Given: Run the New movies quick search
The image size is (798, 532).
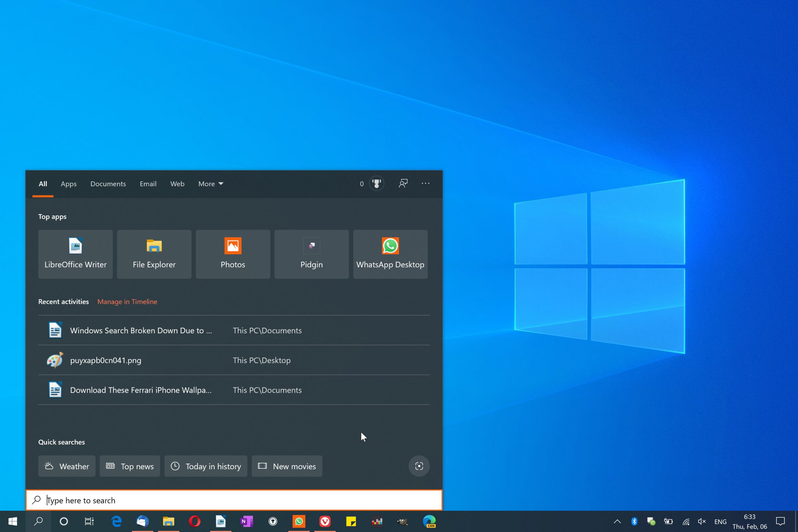Looking at the screenshot, I should [x=287, y=466].
